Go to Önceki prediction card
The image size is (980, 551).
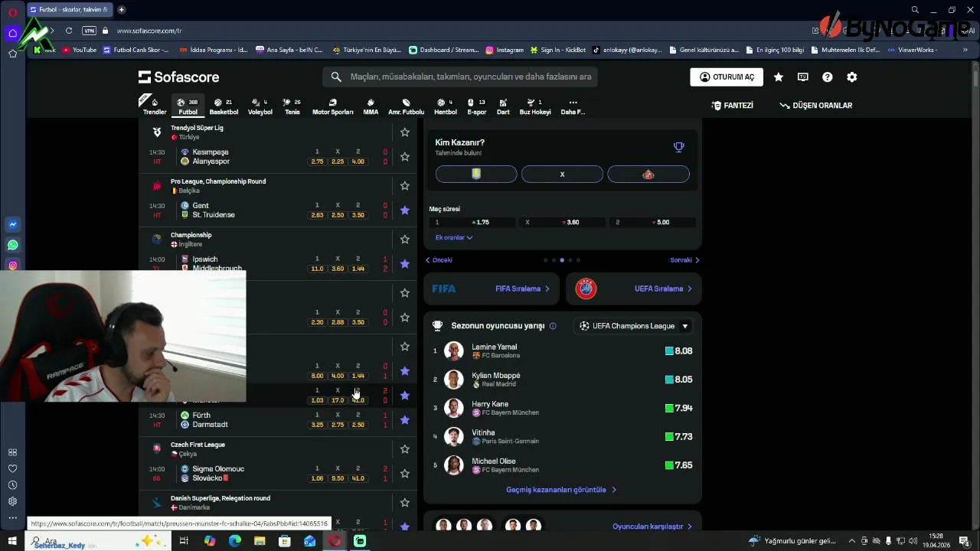pos(439,260)
